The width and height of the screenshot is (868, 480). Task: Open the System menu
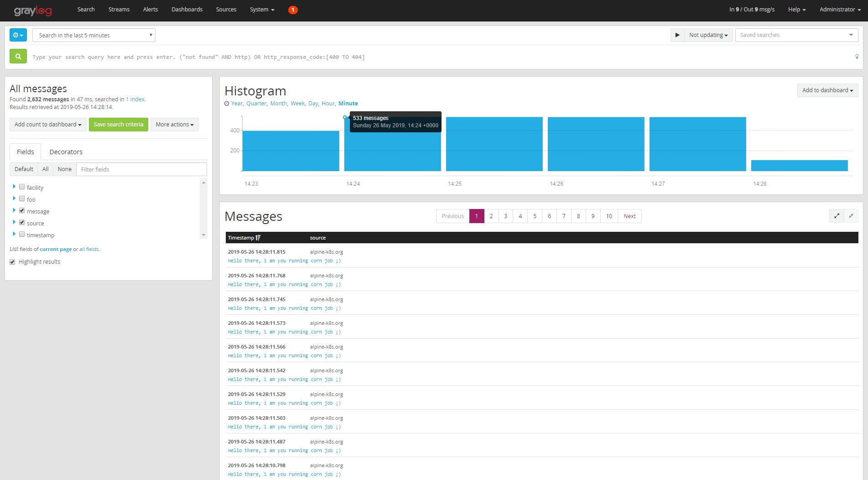(x=262, y=10)
